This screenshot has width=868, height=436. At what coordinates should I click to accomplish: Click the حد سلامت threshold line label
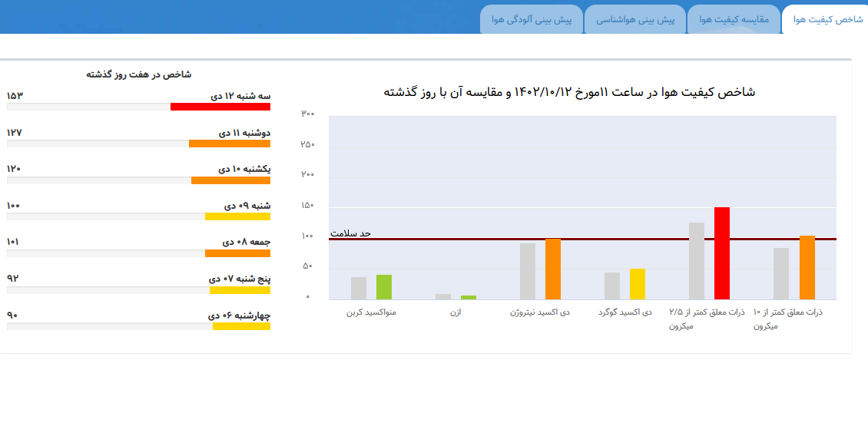click(350, 233)
